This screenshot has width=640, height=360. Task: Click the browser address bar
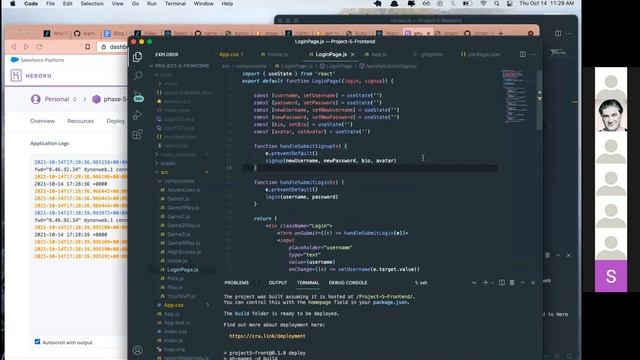click(x=113, y=47)
